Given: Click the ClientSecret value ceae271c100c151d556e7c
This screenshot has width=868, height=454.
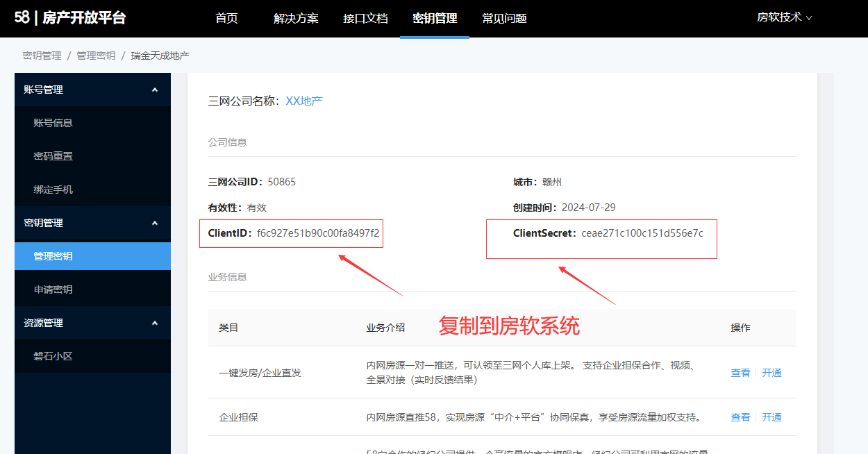Looking at the screenshot, I should (642, 233).
